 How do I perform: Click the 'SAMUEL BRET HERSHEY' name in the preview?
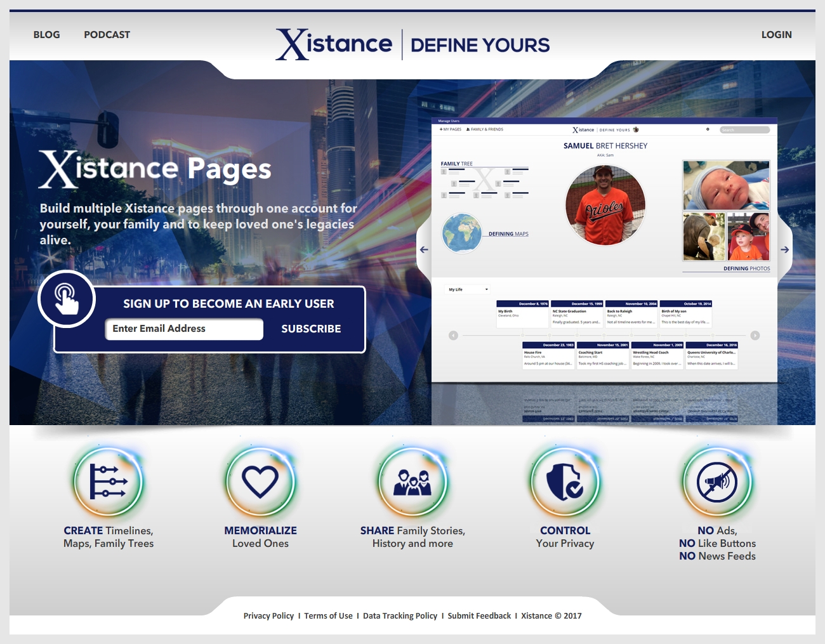pos(605,146)
